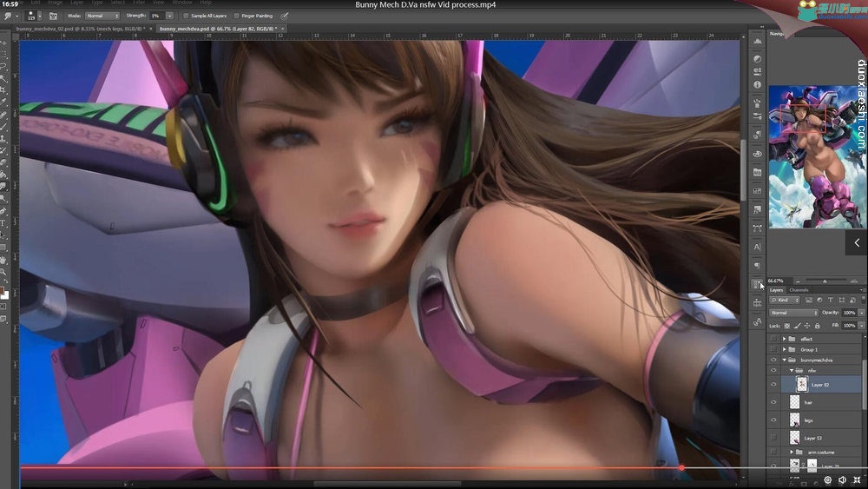This screenshot has height=489, width=868.
Task: Toggle the Brush panel from options bar
Action: 53,16
